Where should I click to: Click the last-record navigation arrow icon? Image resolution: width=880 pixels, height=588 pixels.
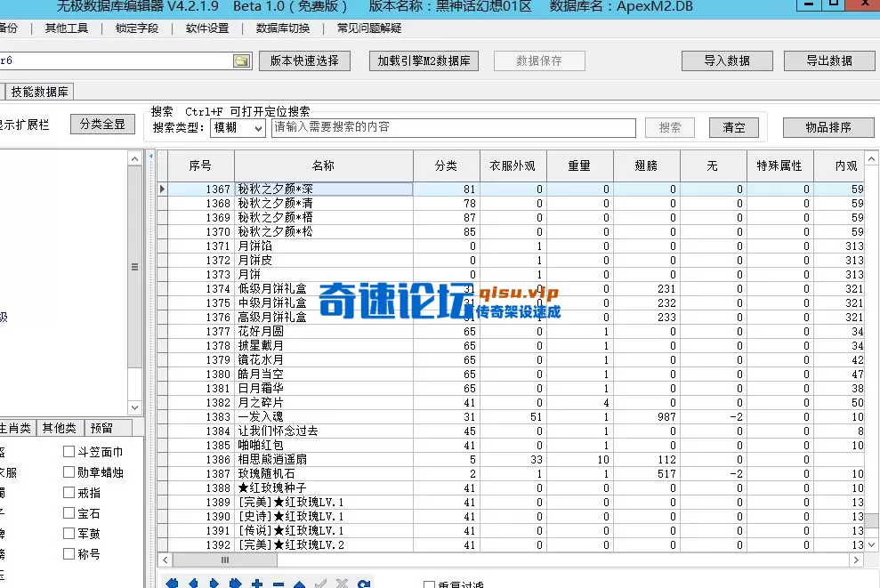[235, 581]
